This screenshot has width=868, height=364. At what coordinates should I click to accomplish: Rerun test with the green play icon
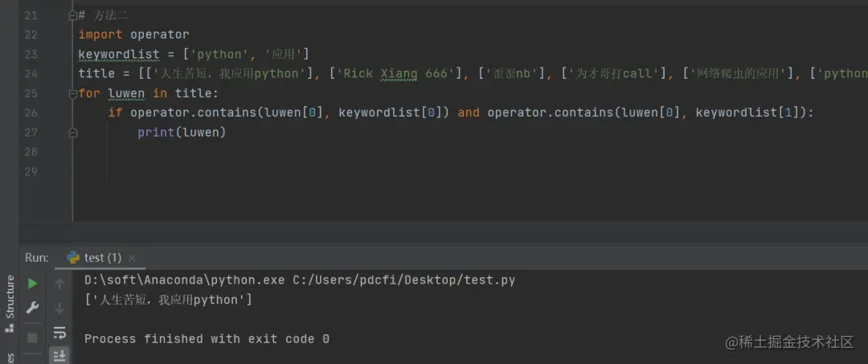pyautogui.click(x=33, y=284)
